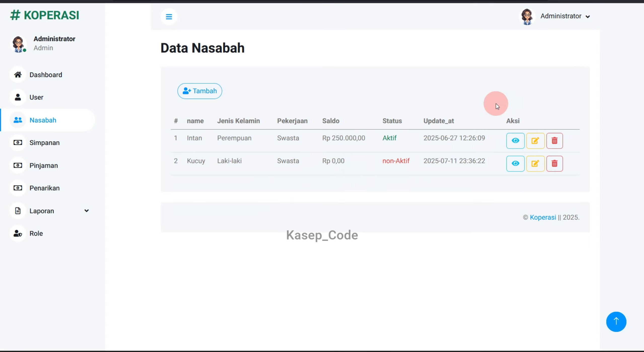Click the Saldo column header

point(331,121)
